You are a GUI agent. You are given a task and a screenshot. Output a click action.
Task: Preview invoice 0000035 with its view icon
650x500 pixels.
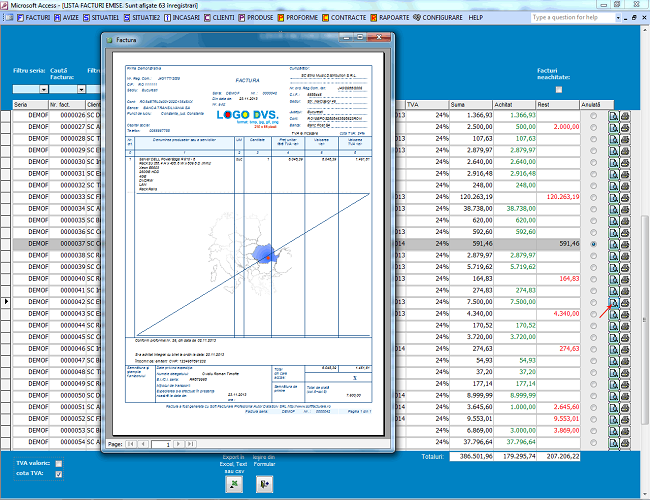[x=614, y=221]
